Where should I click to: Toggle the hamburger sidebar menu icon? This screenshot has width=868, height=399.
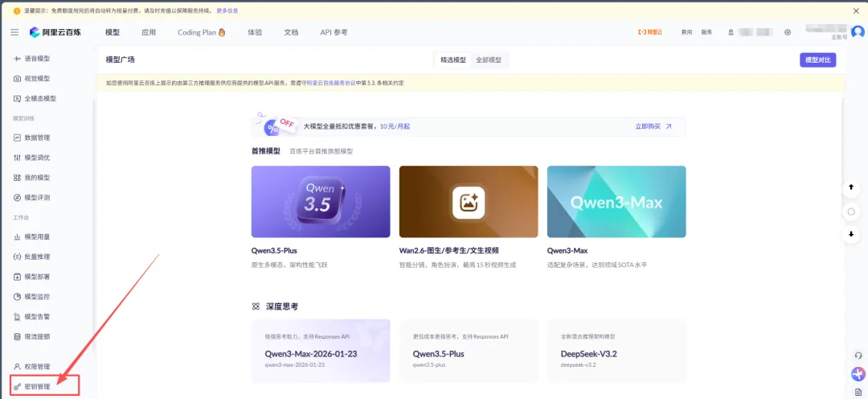click(x=14, y=32)
